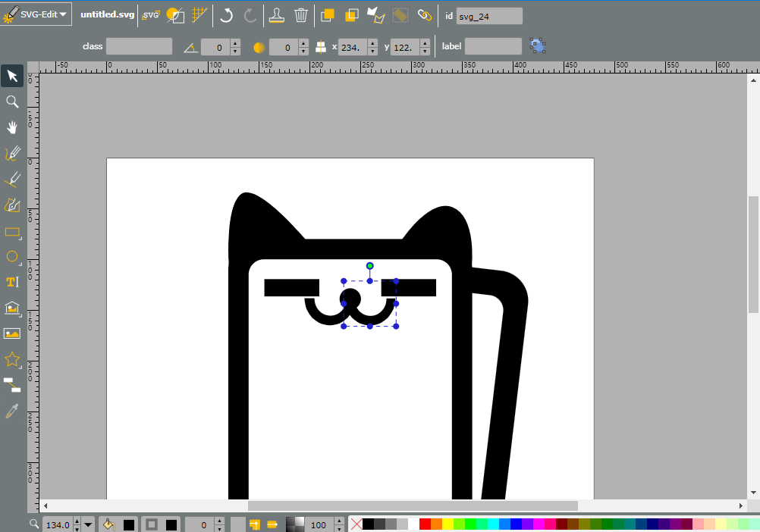Select the Text tool
This screenshot has width=760, height=532.
(12, 282)
